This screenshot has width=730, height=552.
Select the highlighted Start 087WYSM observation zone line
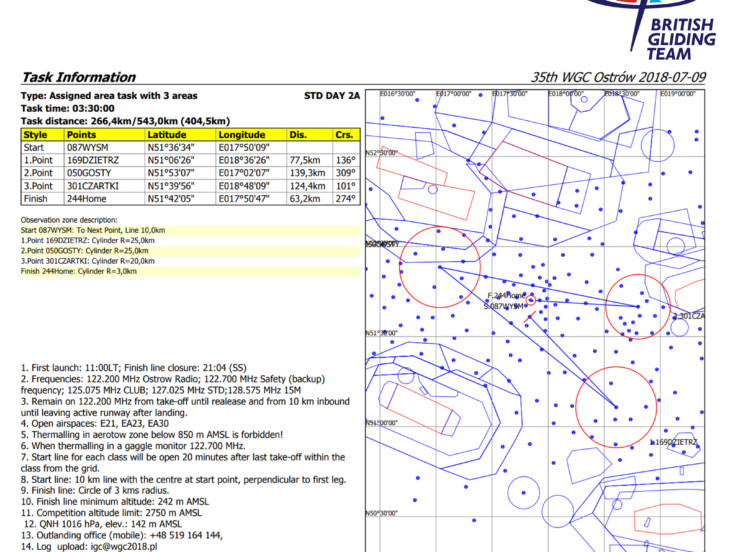(x=94, y=229)
